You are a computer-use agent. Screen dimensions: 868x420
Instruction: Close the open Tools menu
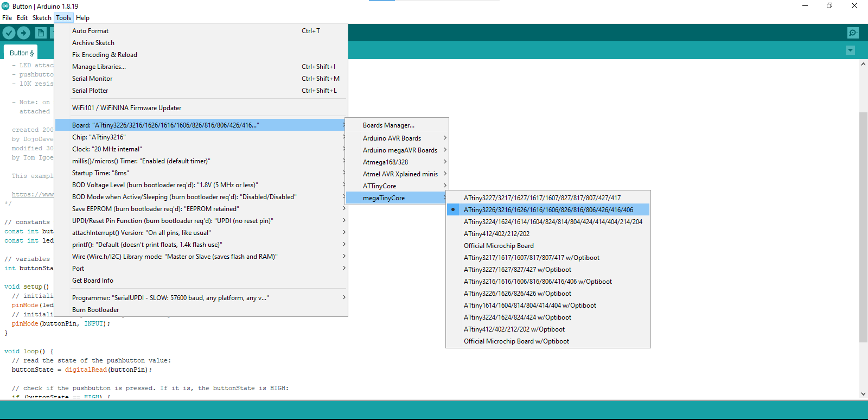coord(63,18)
